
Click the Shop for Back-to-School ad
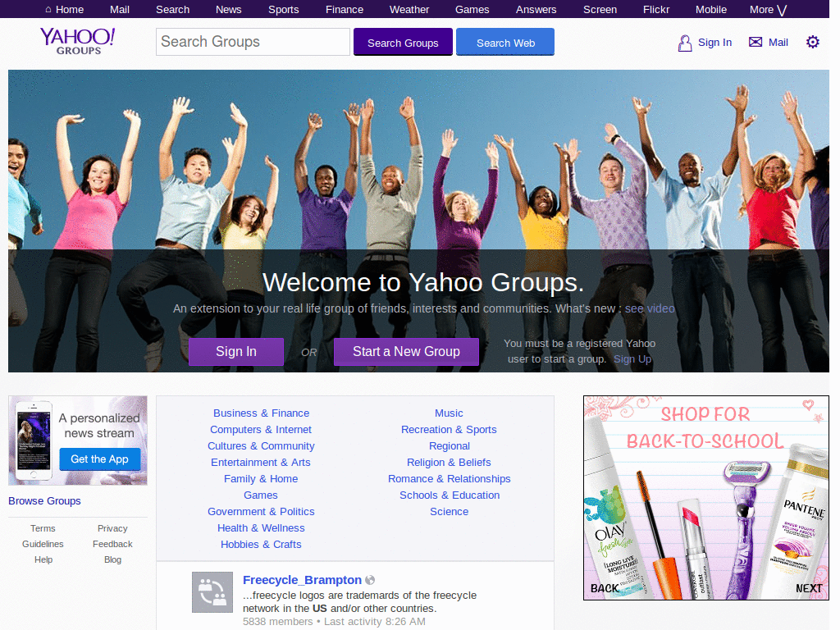click(706, 498)
